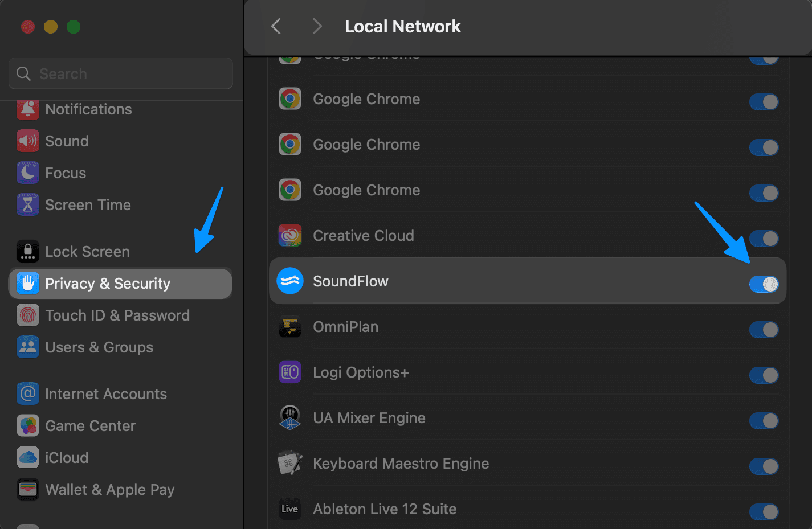This screenshot has height=529, width=812.
Task: Go back with the left chevron button
Action: click(x=276, y=26)
